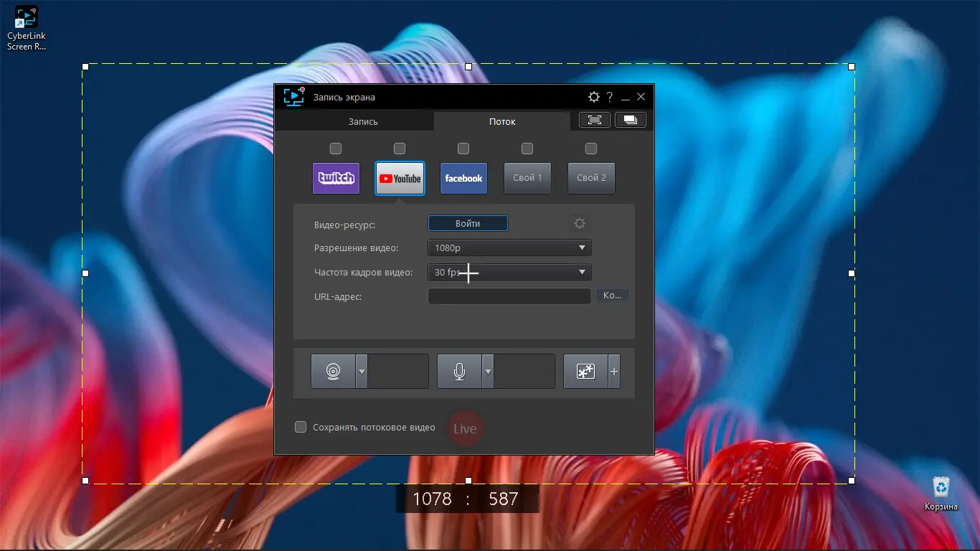The image size is (980, 551).
Task: Start streaming with the Live button
Action: [465, 428]
